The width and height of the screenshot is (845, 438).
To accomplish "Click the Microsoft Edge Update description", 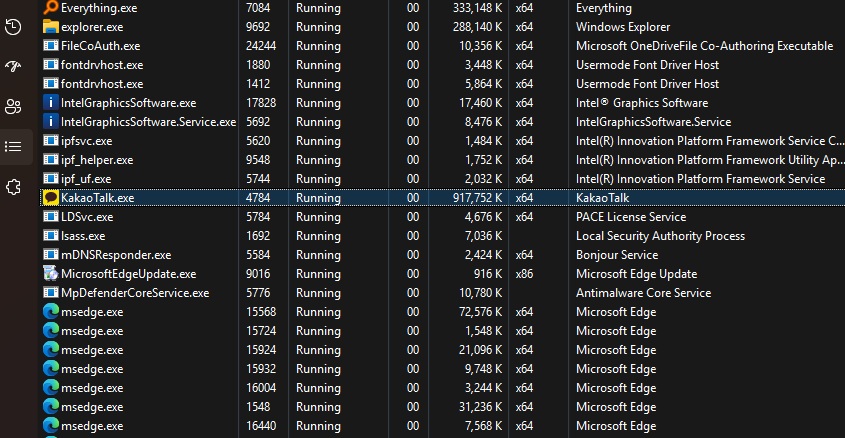I will tap(636, 274).
